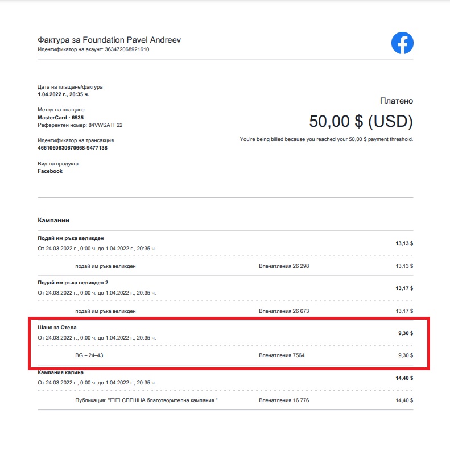Select the invoice title Foundation Pavel Andreev
The width and height of the screenshot is (450, 476).
tap(109, 40)
